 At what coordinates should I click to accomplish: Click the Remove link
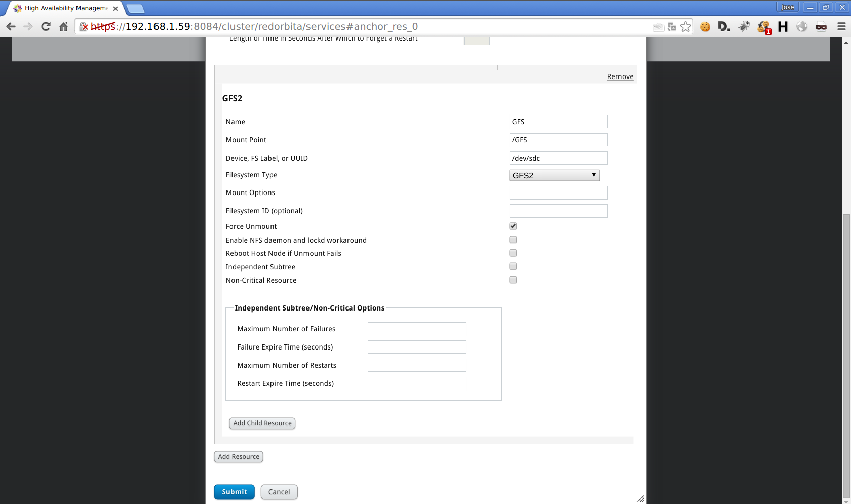pyautogui.click(x=620, y=76)
